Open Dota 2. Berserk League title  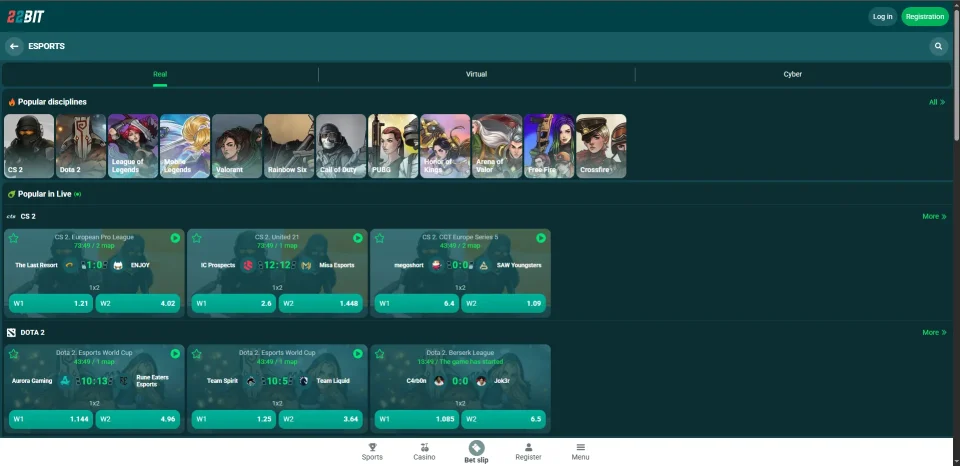(x=460, y=353)
